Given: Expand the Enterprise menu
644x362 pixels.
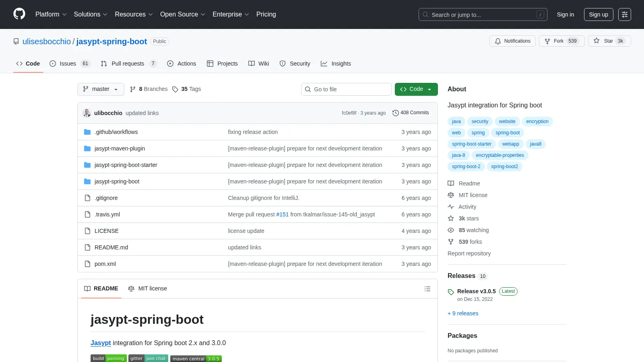Looking at the screenshot, I should (x=231, y=14).
